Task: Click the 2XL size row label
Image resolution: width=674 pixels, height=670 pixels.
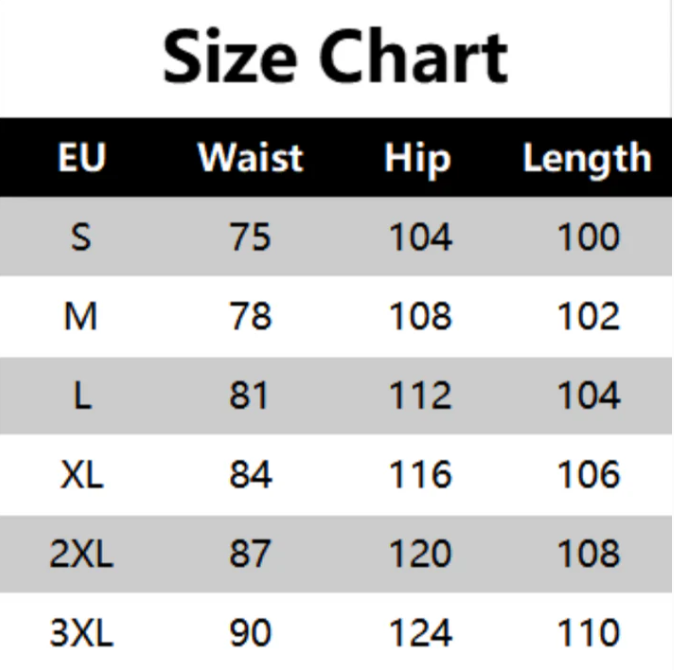Action: coord(82,554)
